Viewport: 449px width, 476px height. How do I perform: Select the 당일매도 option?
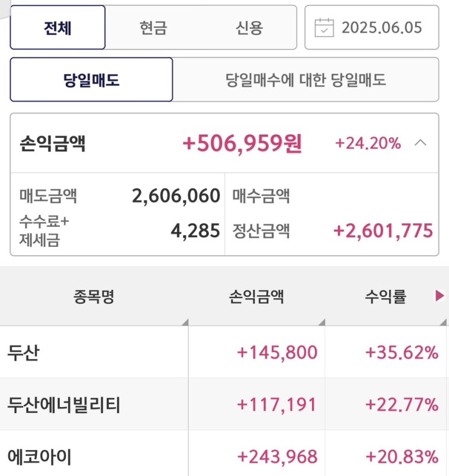(91, 80)
